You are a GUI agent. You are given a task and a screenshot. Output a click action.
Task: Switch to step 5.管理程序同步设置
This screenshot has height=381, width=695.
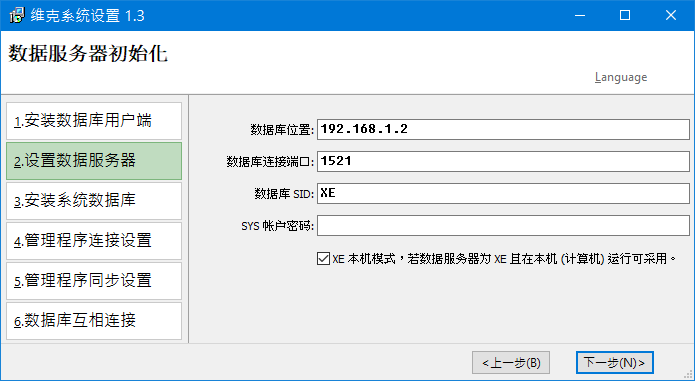(94, 281)
